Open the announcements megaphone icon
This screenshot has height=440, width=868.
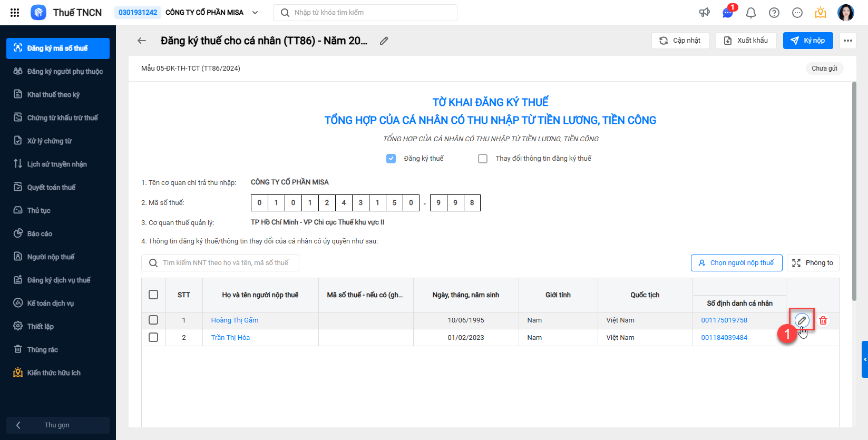click(x=705, y=13)
